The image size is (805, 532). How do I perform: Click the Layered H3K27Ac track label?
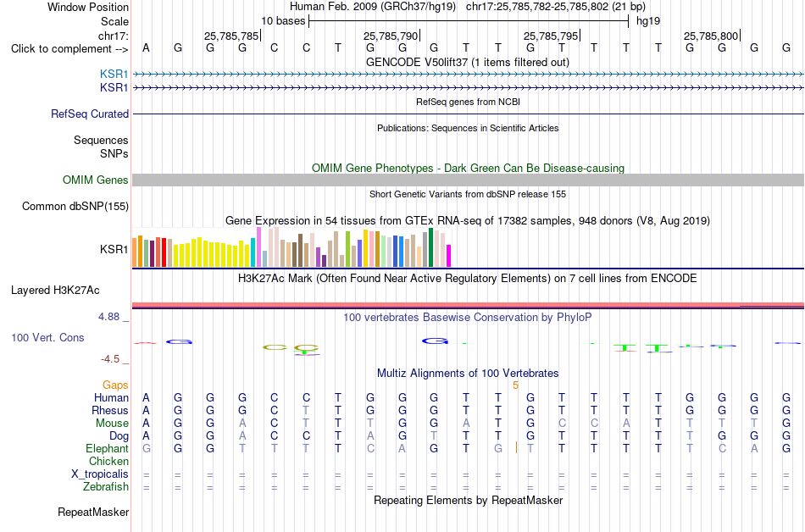pyautogui.click(x=55, y=291)
